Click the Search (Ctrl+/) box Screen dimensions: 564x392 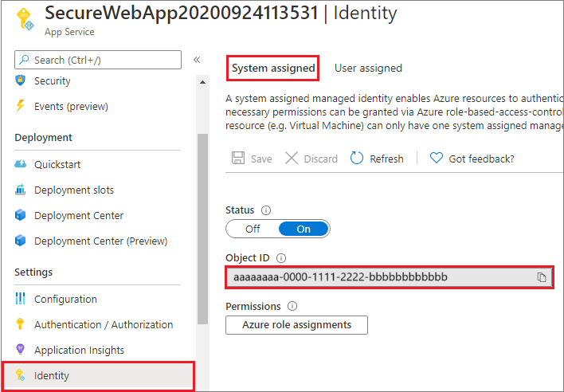click(x=98, y=60)
